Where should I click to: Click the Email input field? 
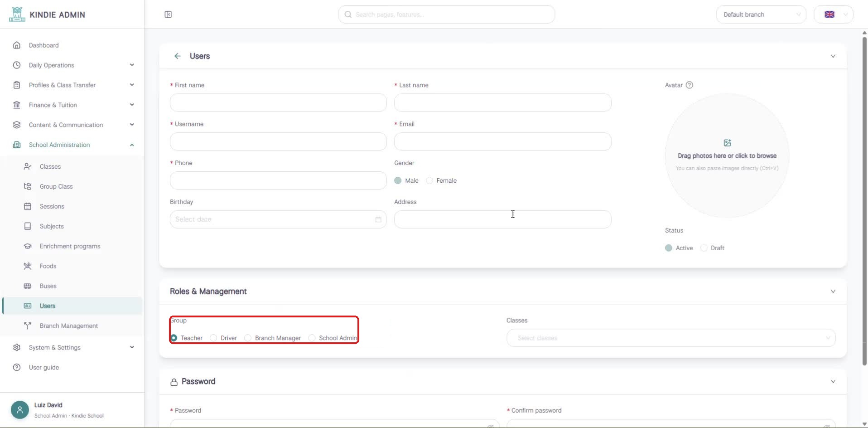502,141
